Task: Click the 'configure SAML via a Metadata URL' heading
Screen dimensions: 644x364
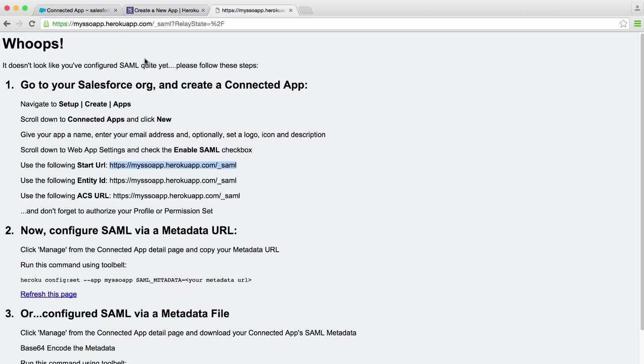Action: click(x=128, y=231)
